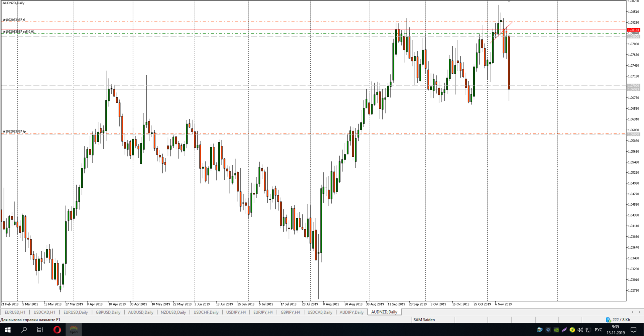The image size is (644, 336).
Task: Launch Opera browser from the taskbar
Action: tap(57, 330)
